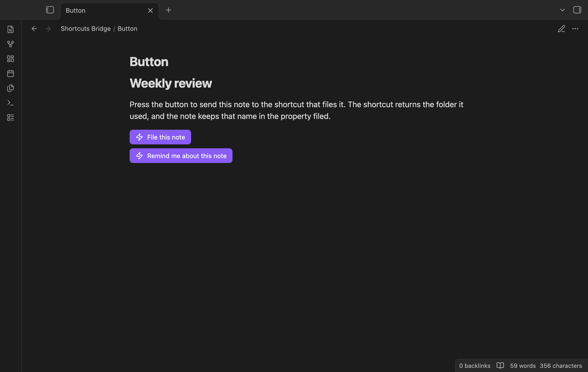Expand the tab list dropdown chevron
The width and height of the screenshot is (588, 372).
[x=563, y=10]
